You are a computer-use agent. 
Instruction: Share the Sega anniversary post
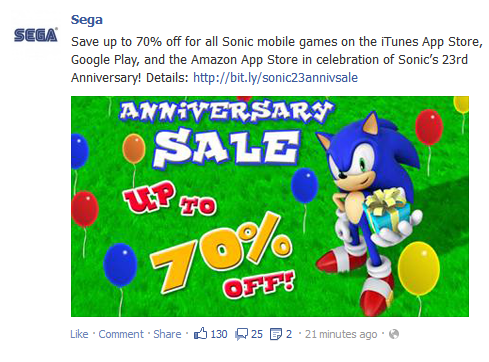click(x=167, y=334)
